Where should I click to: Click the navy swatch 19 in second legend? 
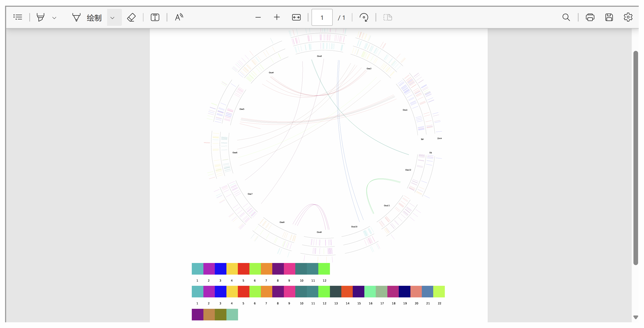point(404,291)
